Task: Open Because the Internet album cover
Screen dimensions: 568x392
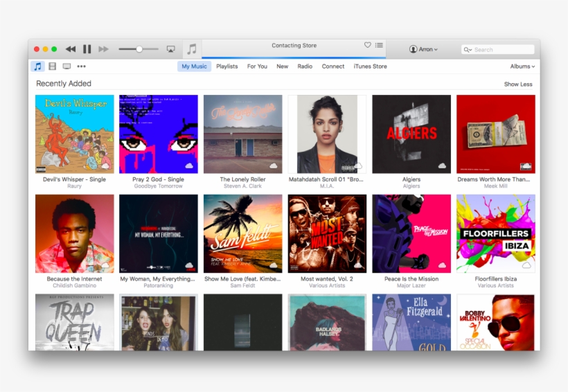Action: pos(75,233)
